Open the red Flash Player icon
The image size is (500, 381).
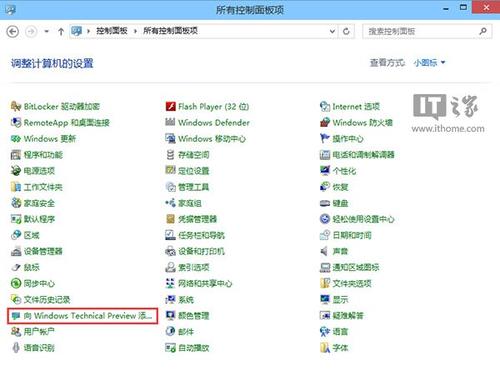point(170,106)
